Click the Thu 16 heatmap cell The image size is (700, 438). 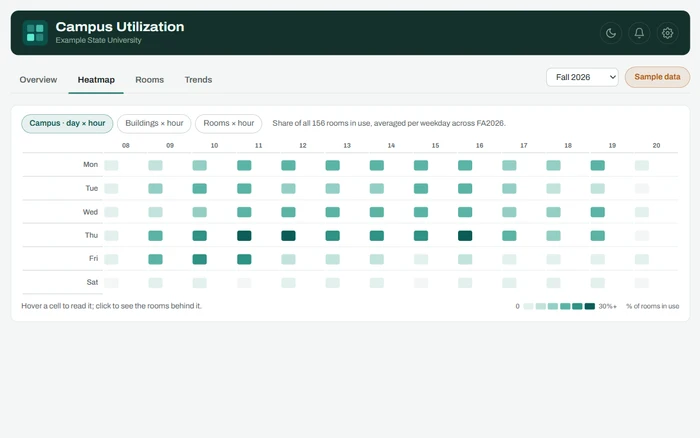click(x=465, y=235)
